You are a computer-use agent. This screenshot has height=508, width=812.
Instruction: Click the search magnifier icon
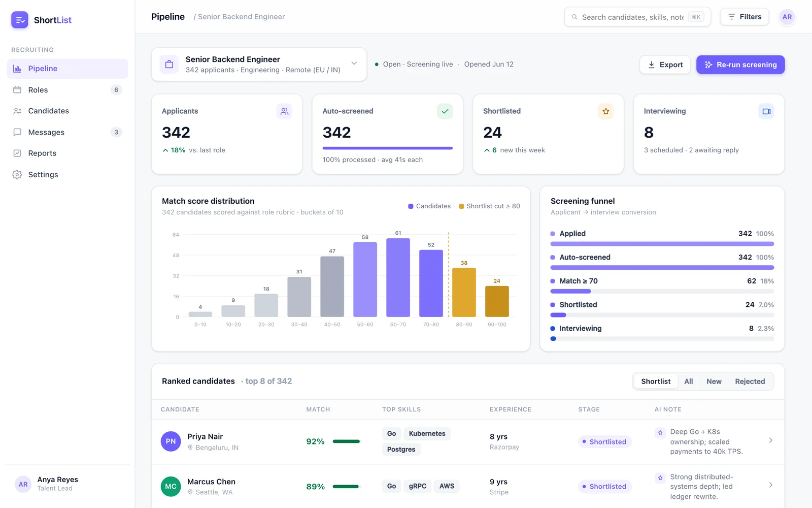coord(574,17)
